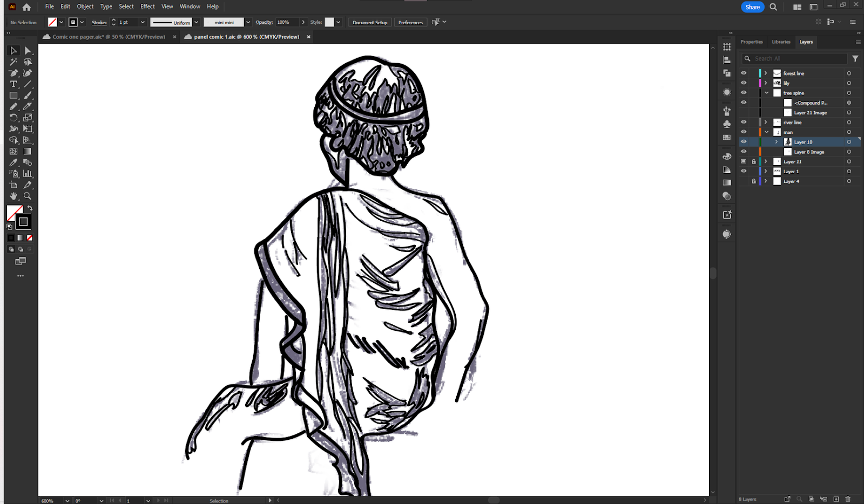Click the Fill color swatch in toolbar
The height and width of the screenshot is (504, 864).
(x=14, y=213)
